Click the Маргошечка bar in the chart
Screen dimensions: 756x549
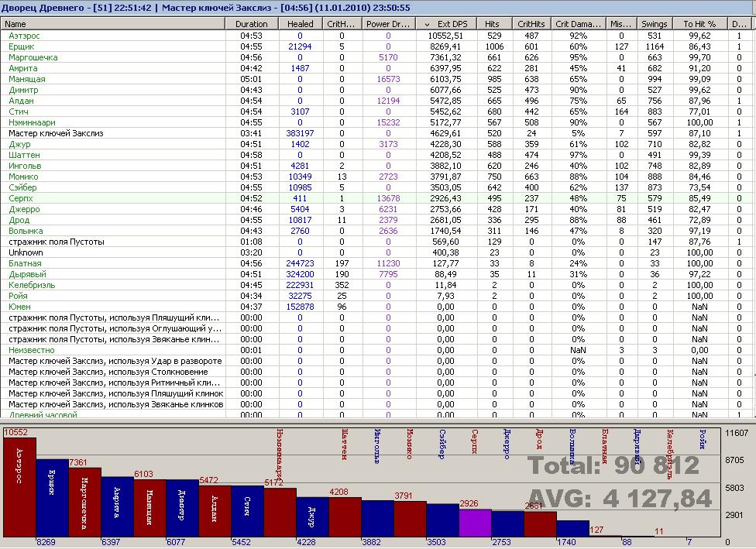click(85, 503)
